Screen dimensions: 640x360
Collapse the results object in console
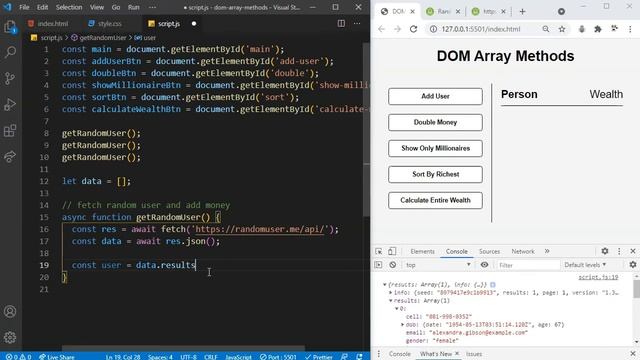click(x=384, y=284)
